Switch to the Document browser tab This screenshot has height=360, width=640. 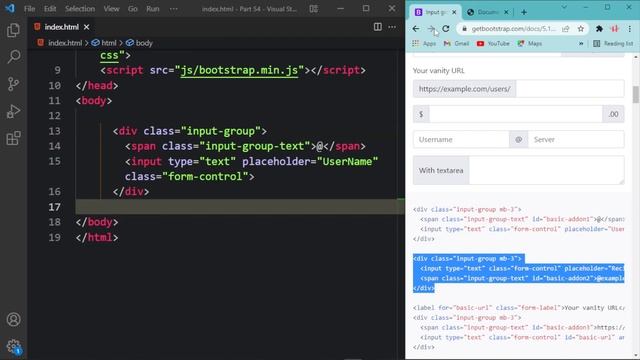488,12
